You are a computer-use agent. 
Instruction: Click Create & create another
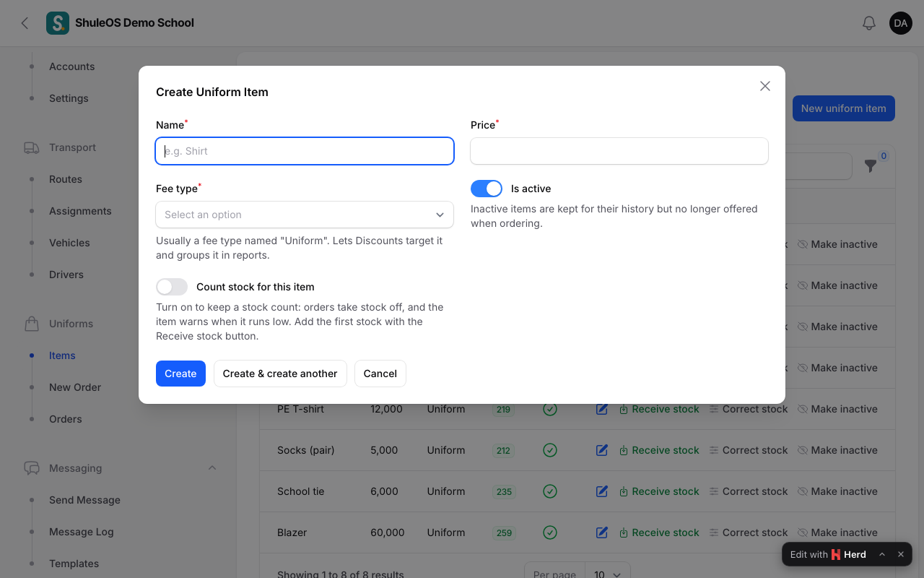pyautogui.click(x=280, y=374)
